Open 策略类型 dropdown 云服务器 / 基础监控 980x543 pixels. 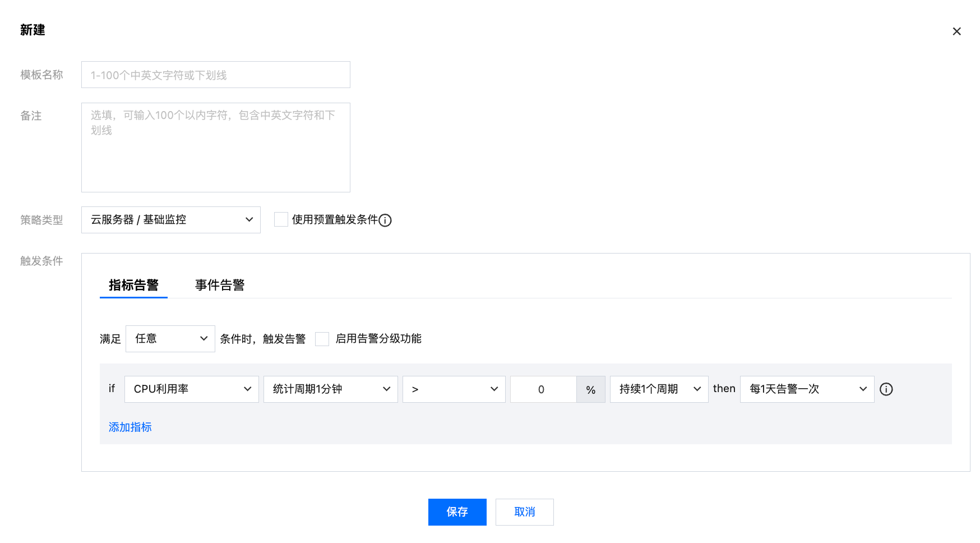click(x=170, y=220)
